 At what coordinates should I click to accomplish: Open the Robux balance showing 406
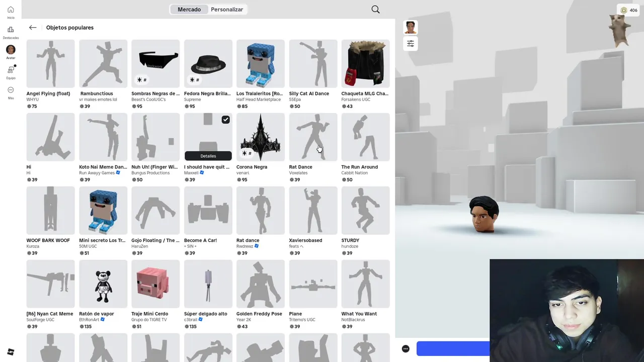[x=628, y=10]
